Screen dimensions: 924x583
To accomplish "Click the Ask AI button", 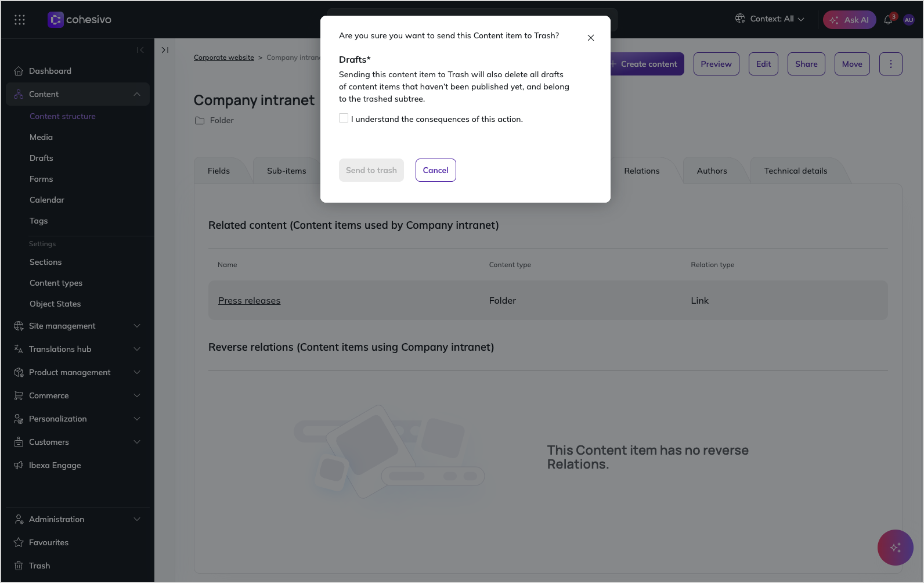I will pos(850,20).
